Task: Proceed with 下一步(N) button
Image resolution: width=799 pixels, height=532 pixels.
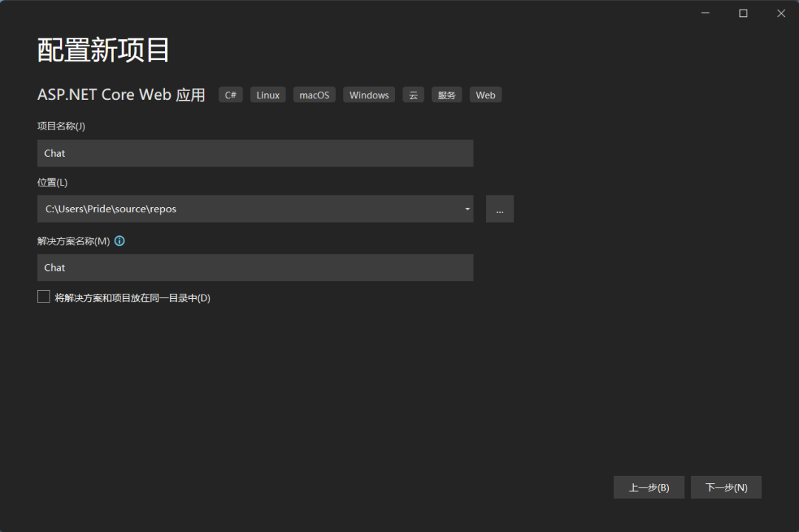Action: pyautogui.click(x=726, y=487)
